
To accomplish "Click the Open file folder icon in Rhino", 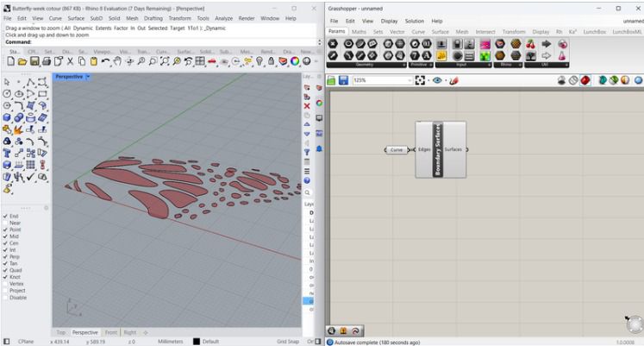I will (x=22, y=61).
